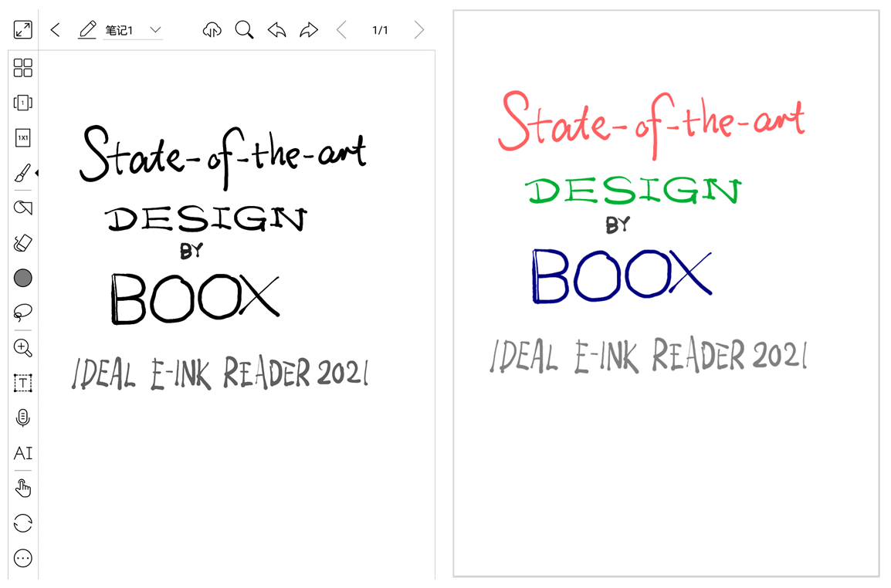The height and width of the screenshot is (588, 891).
Task: Undo the last stroke
Action: (x=276, y=29)
